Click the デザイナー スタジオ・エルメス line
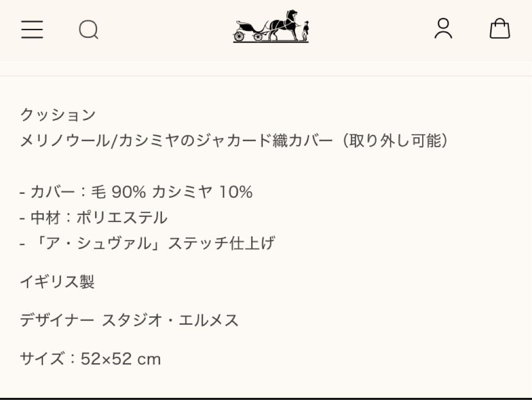 click(x=129, y=321)
